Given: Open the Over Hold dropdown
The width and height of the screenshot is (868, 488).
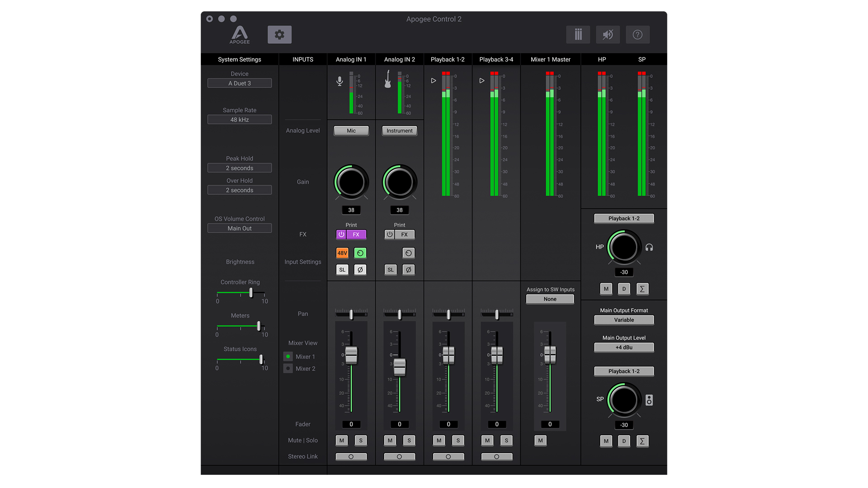Looking at the screenshot, I should 240,190.
